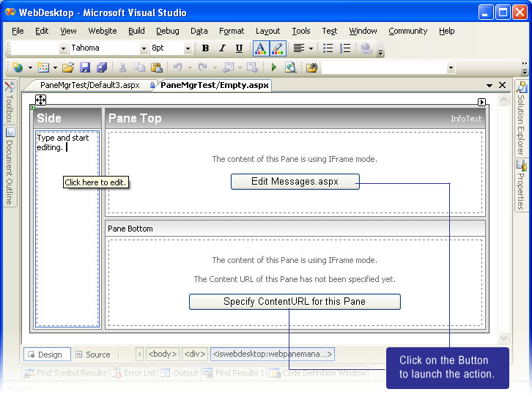Click the Edit Messages.aspx button
The width and height of the screenshot is (532, 400).
295,182
